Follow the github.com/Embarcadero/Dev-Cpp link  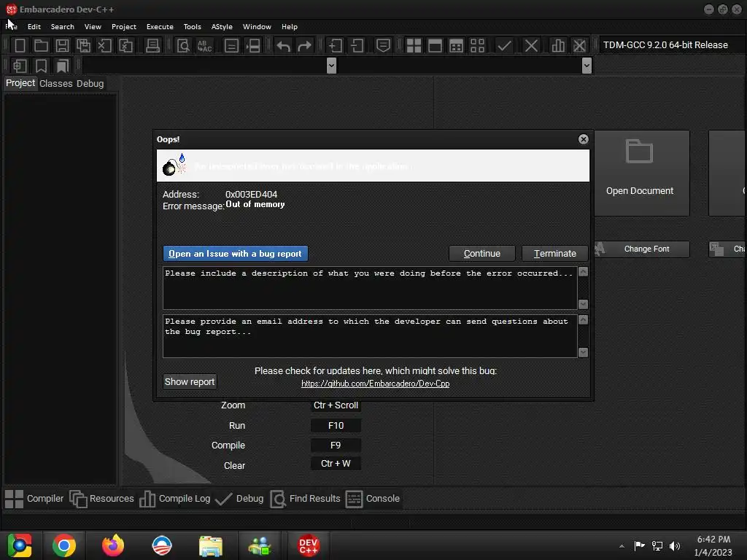[376, 384]
